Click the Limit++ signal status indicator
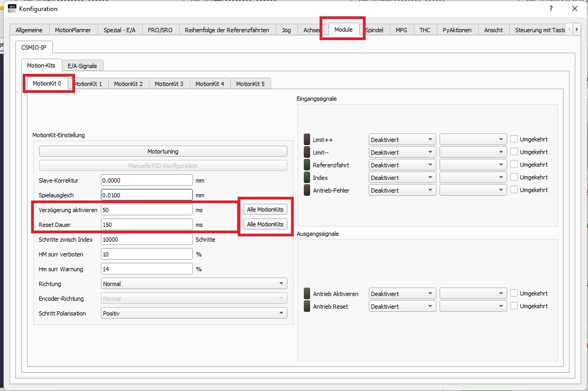This screenshot has height=391, width=588. (307, 140)
